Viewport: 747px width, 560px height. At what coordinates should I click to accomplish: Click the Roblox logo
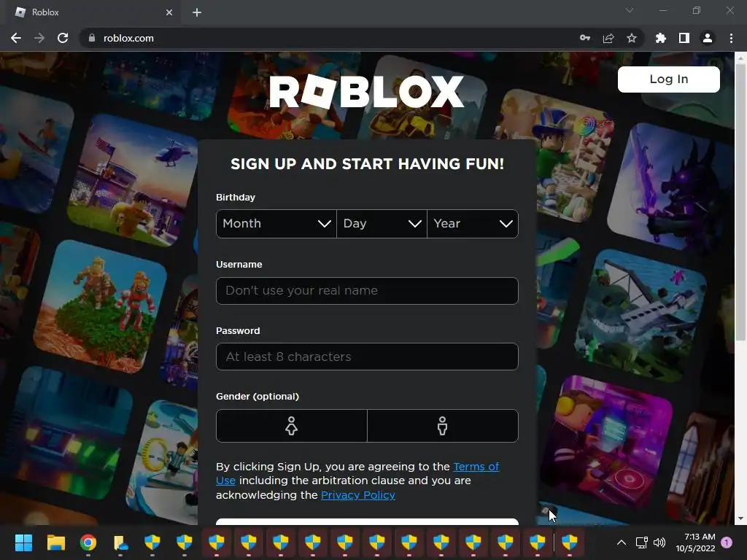coord(367,91)
